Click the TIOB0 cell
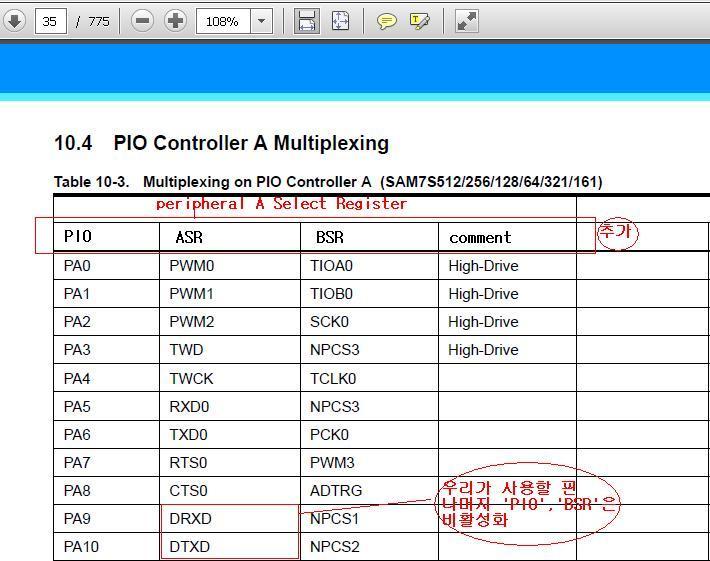710x561 pixels. [369, 294]
